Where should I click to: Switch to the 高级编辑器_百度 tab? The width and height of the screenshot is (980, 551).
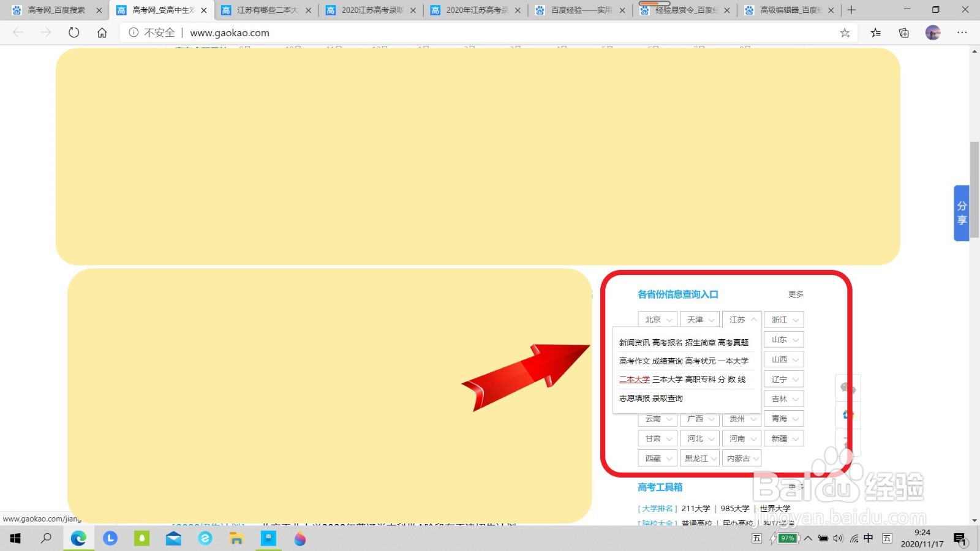pyautogui.click(x=790, y=10)
